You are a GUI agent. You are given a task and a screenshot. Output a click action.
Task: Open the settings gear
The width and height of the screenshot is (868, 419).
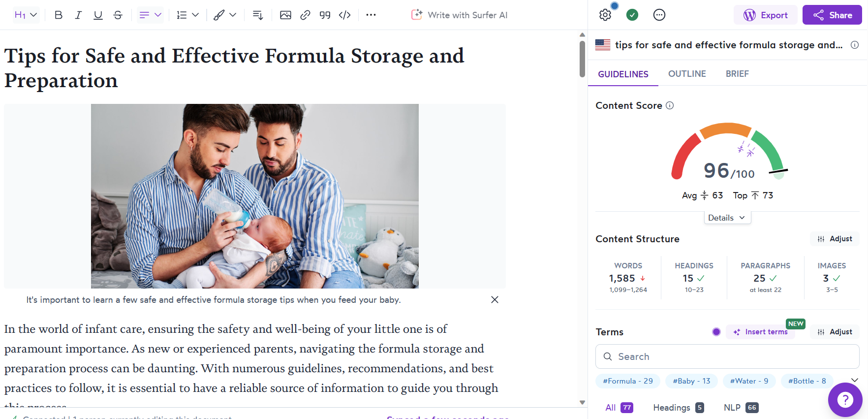coord(605,15)
